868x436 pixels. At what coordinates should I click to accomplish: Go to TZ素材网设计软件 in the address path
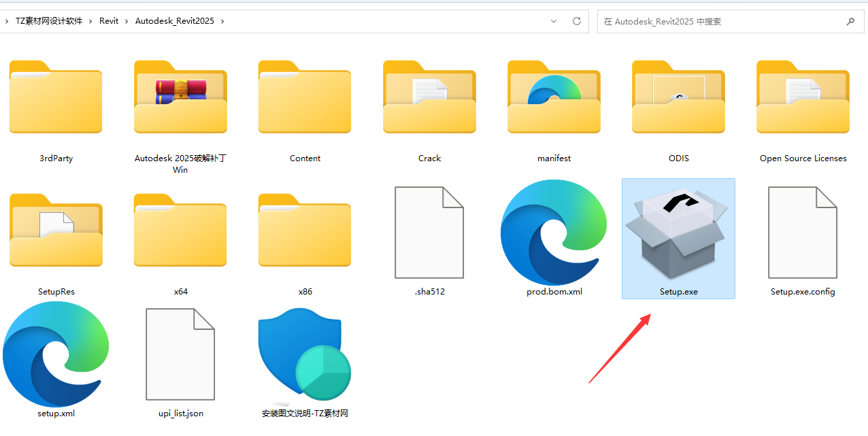(49, 21)
